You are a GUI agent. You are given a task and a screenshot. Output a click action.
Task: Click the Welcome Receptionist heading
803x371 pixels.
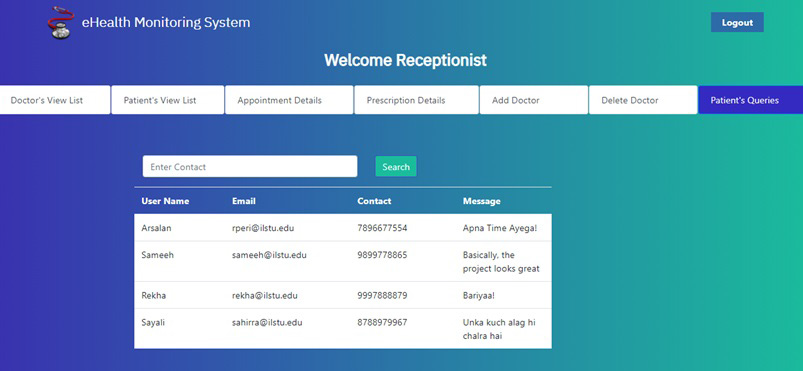pyautogui.click(x=406, y=60)
